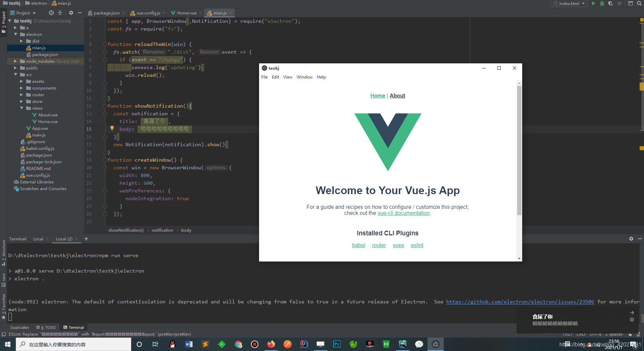Click the About link in the Vue app
Image resolution: width=644 pixels, height=351 pixels.
tap(397, 96)
